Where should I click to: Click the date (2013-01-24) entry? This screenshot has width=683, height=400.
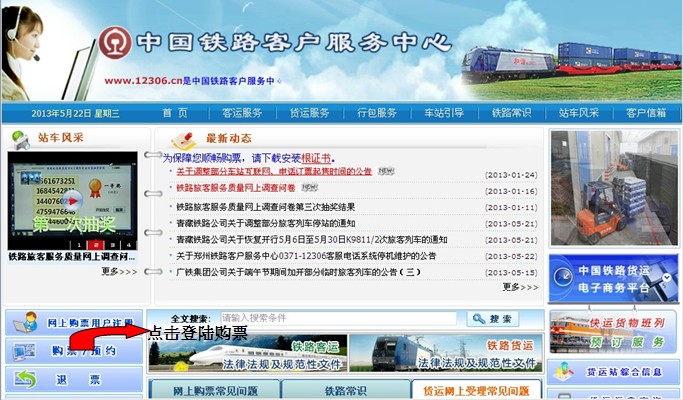pyautogui.click(x=511, y=175)
